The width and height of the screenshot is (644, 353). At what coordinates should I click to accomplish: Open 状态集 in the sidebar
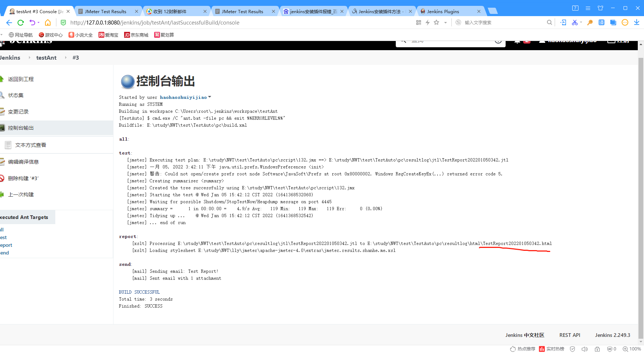pyautogui.click(x=16, y=95)
